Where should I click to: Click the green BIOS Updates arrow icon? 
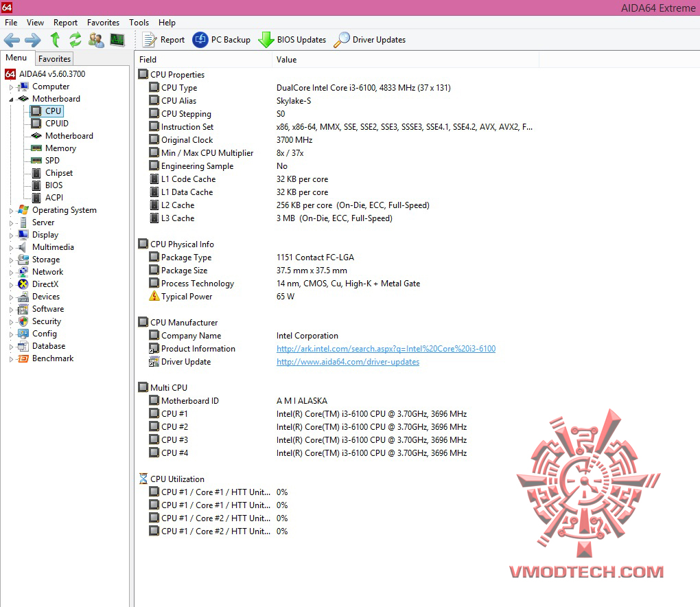coord(266,40)
